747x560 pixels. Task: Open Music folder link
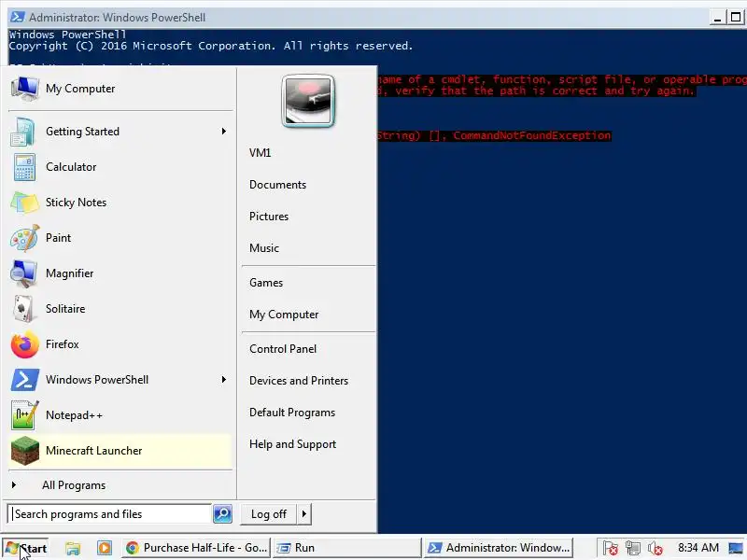coord(264,248)
